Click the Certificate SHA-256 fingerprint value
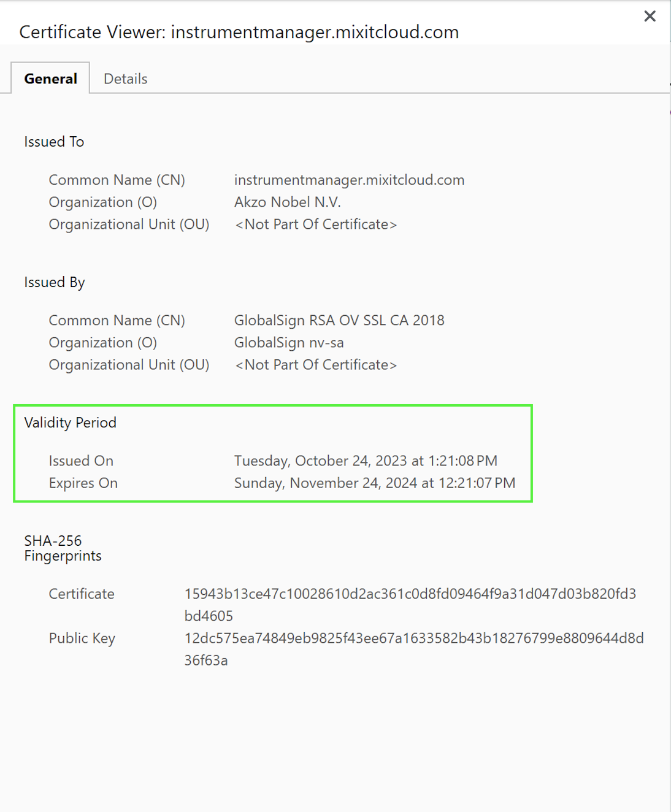This screenshot has width=671, height=812. coord(410,605)
